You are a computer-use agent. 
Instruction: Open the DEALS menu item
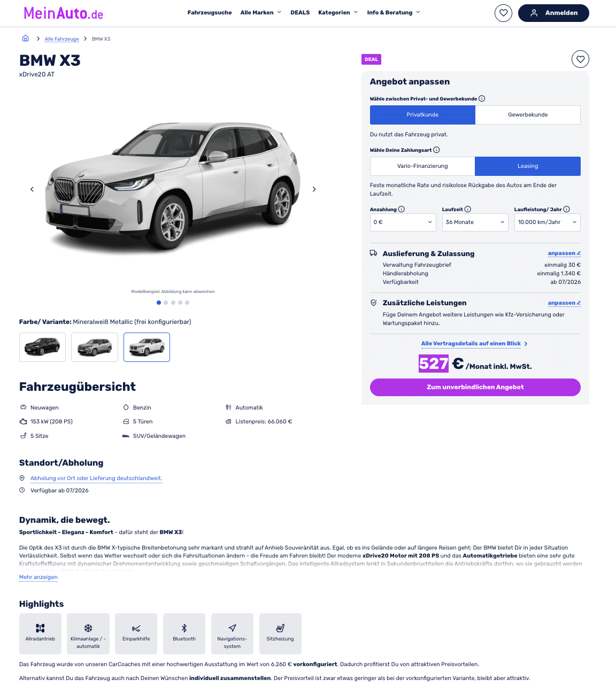(x=300, y=13)
